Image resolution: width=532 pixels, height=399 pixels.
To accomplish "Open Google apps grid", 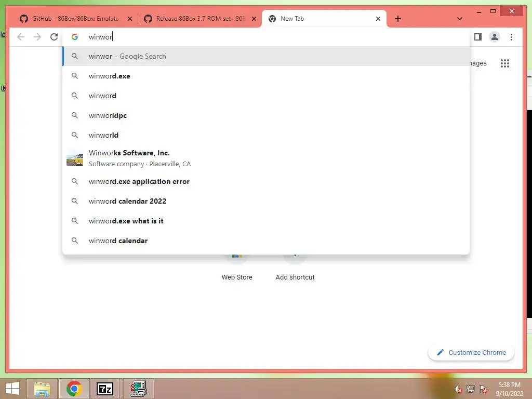I will (505, 63).
